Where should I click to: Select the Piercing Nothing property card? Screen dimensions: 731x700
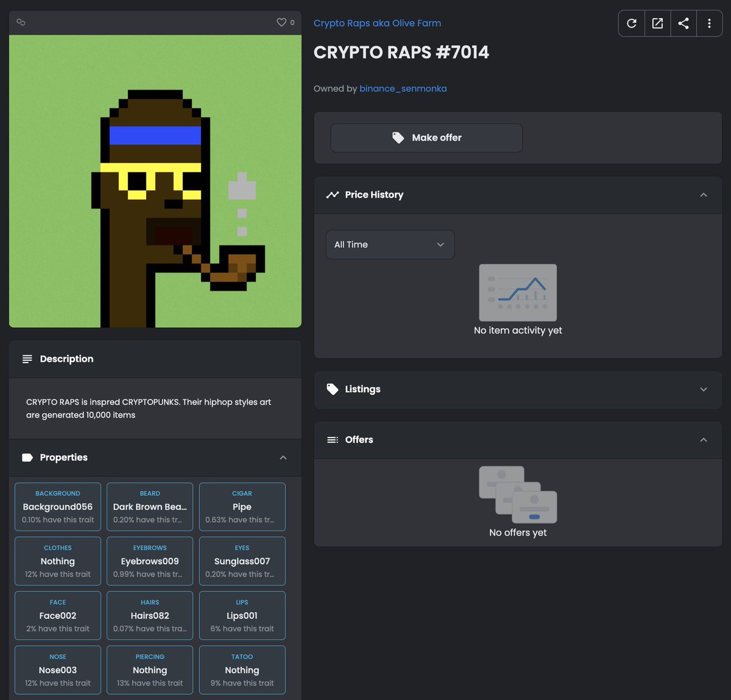tap(150, 670)
